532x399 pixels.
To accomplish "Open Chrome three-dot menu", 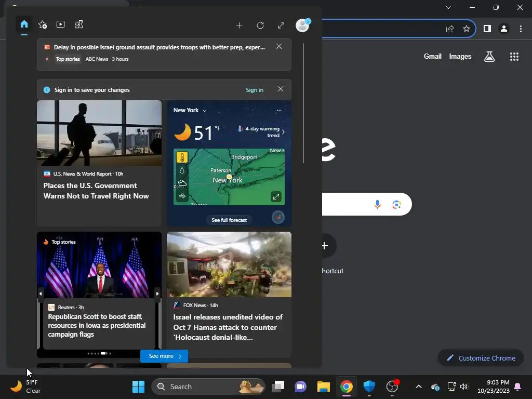I will [x=521, y=29].
